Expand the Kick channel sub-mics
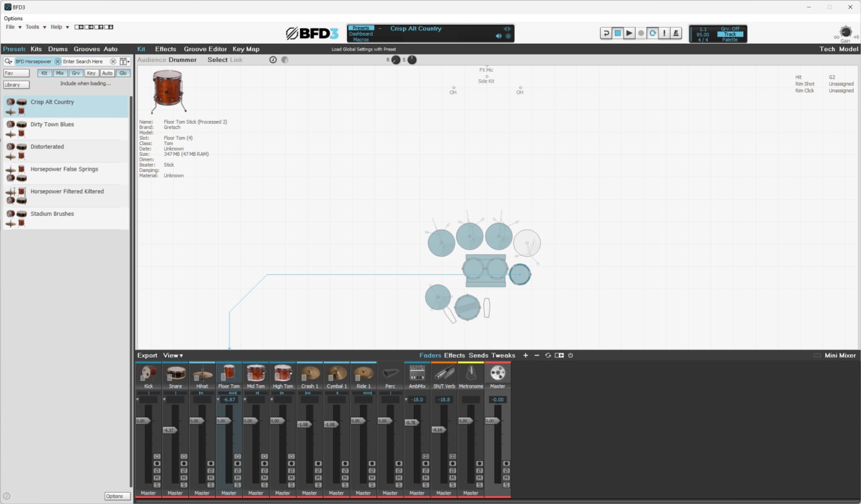Screen dimensions: 861x504 coord(138,399)
